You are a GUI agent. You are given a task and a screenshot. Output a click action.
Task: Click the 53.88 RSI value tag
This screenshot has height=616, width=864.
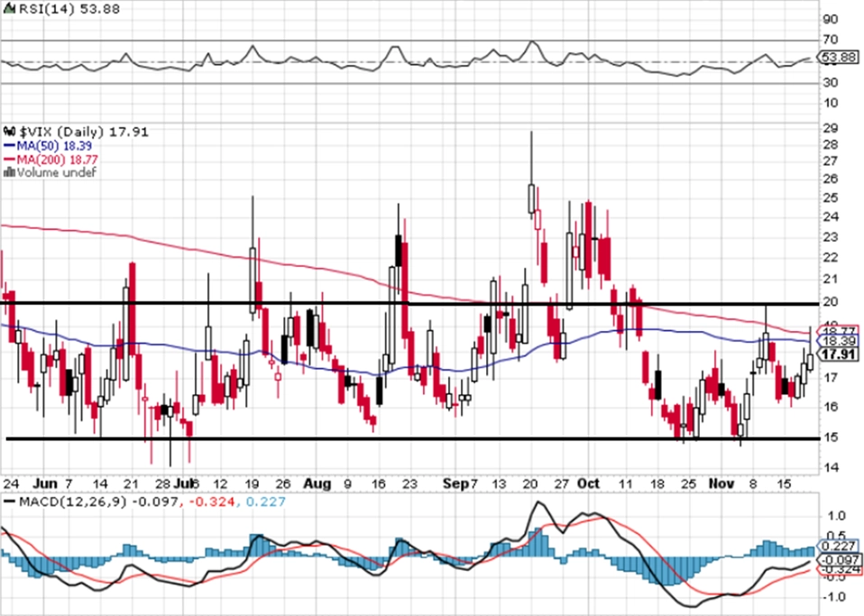840,57
